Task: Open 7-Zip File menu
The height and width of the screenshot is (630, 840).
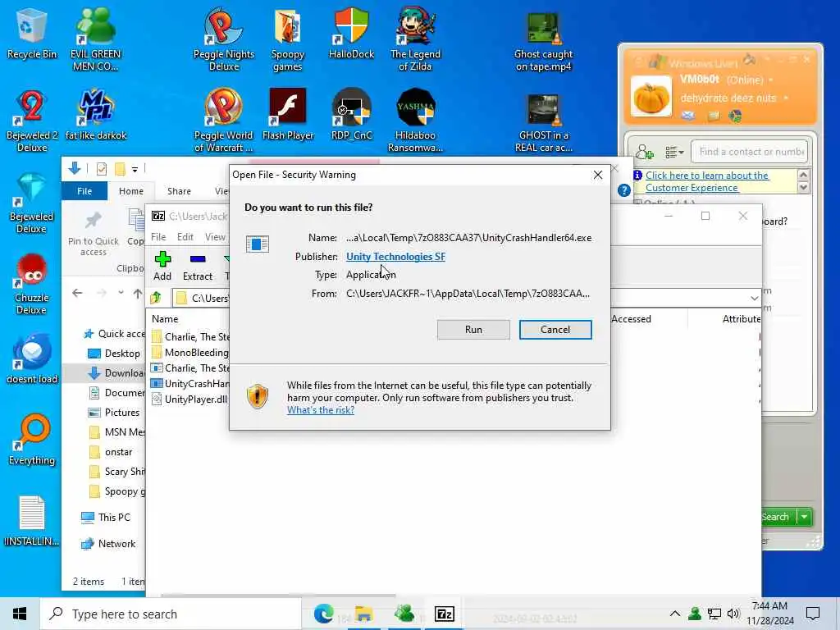Action: coord(158,237)
